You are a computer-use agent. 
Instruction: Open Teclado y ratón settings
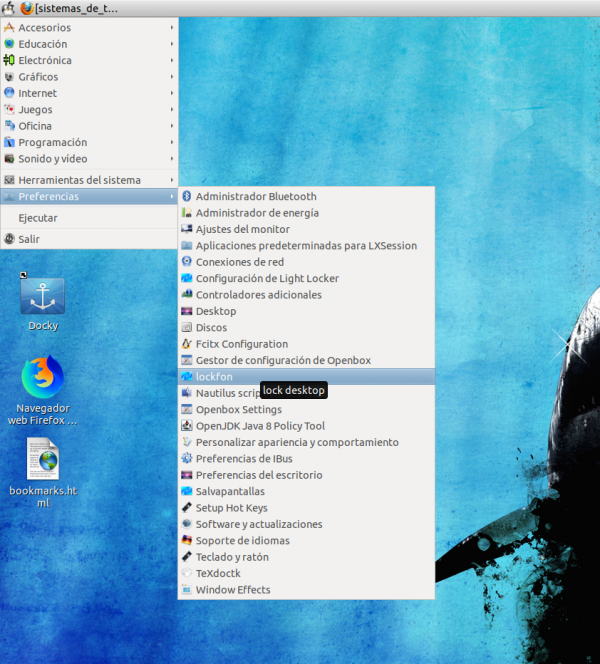(307, 557)
